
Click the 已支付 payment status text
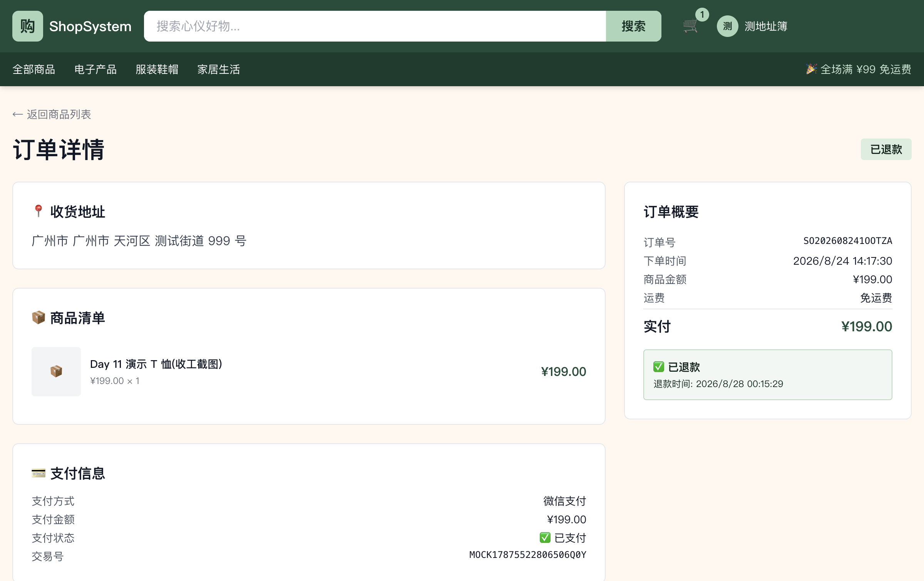click(x=570, y=538)
